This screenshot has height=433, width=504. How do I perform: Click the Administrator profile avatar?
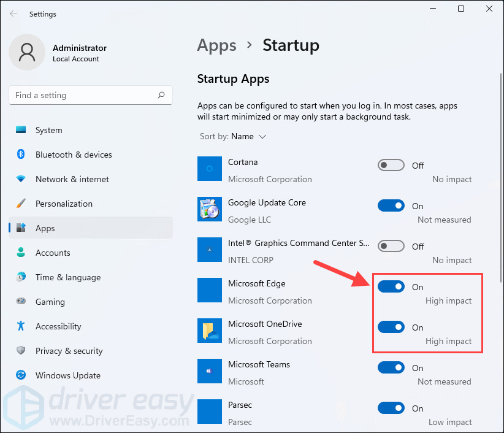point(27,52)
